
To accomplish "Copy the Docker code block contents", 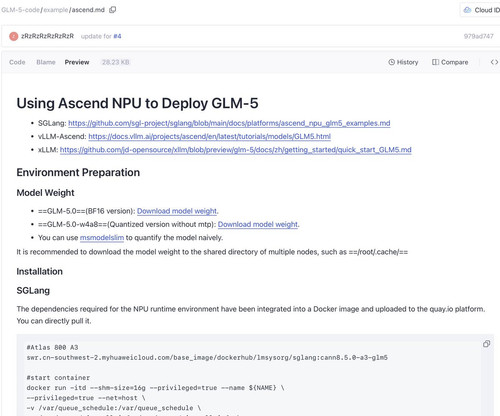I will [x=486, y=344].
